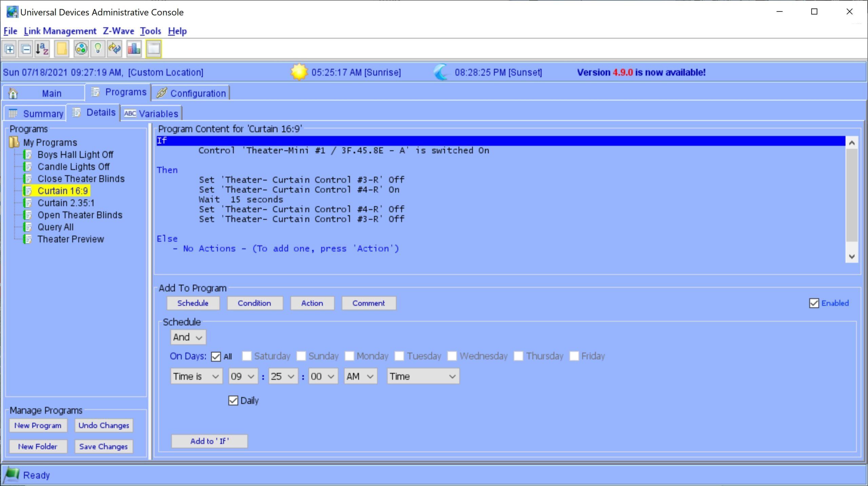
Task: Check the Saturday day option
Action: [x=245, y=356]
